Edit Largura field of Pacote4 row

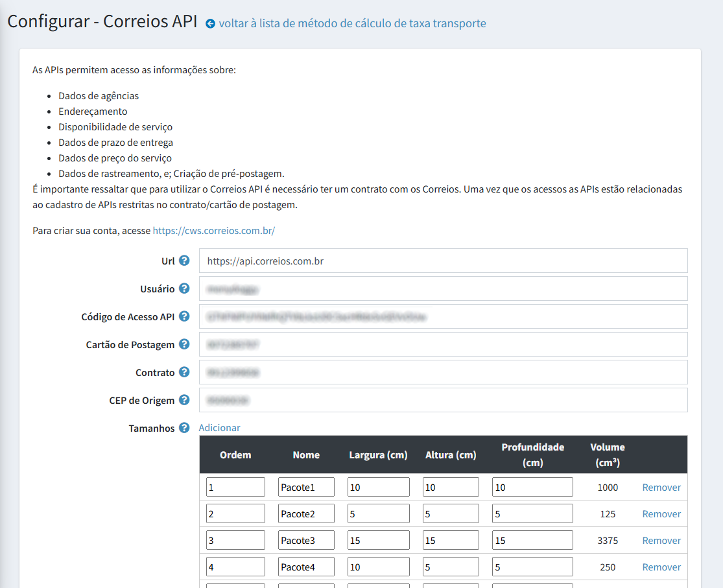tap(379, 567)
